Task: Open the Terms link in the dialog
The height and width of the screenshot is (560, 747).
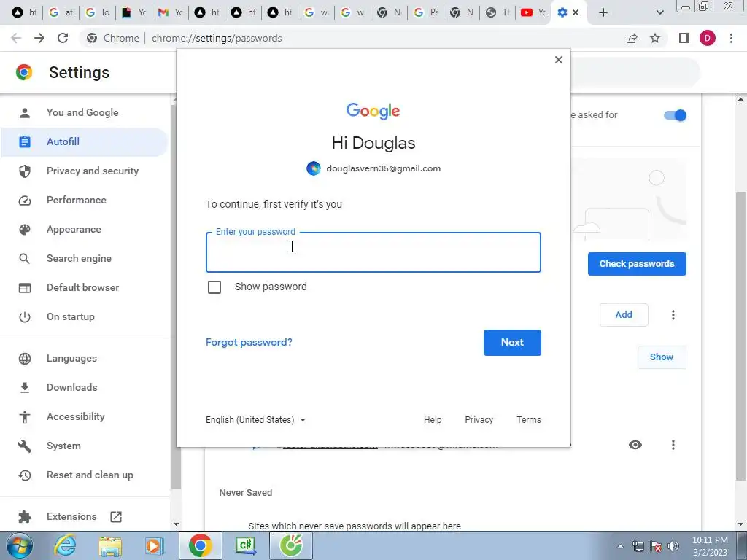Action: pyautogui.click(x=529, y=420)
